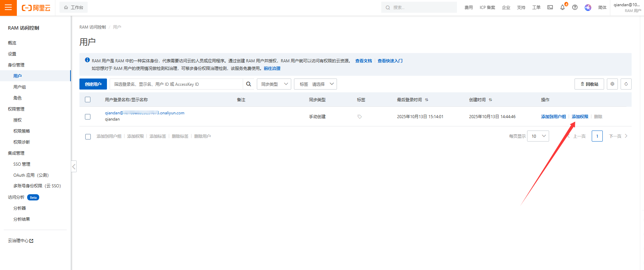Collapse the left sidebar panel
The image size is (644, 270).
point(74,167)
